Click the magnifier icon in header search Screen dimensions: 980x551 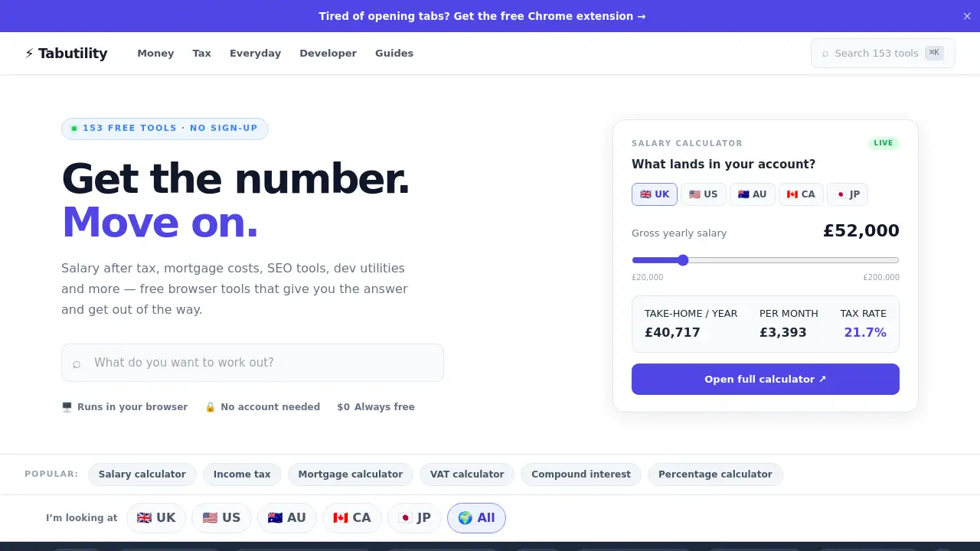825,54
